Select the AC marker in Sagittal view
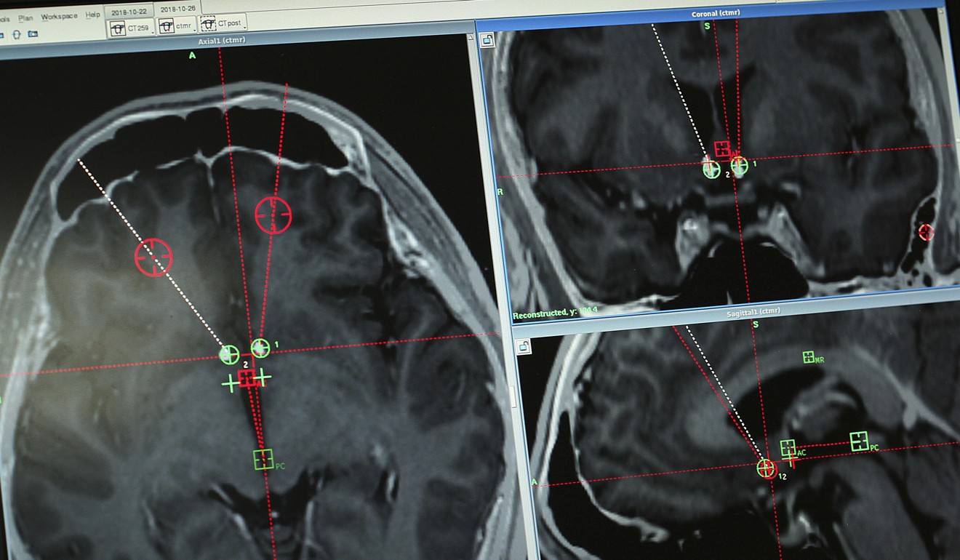The image size is (960, 560). [788, 448]
